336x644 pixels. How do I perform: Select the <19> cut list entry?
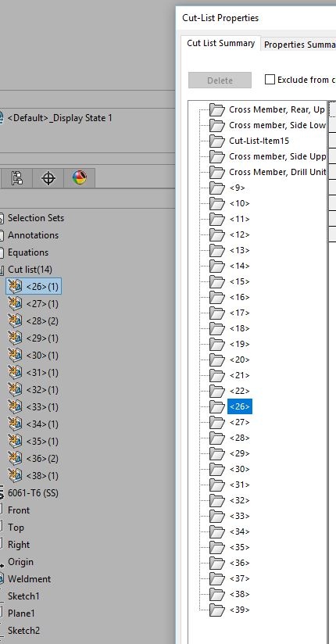tap(239, 344)
